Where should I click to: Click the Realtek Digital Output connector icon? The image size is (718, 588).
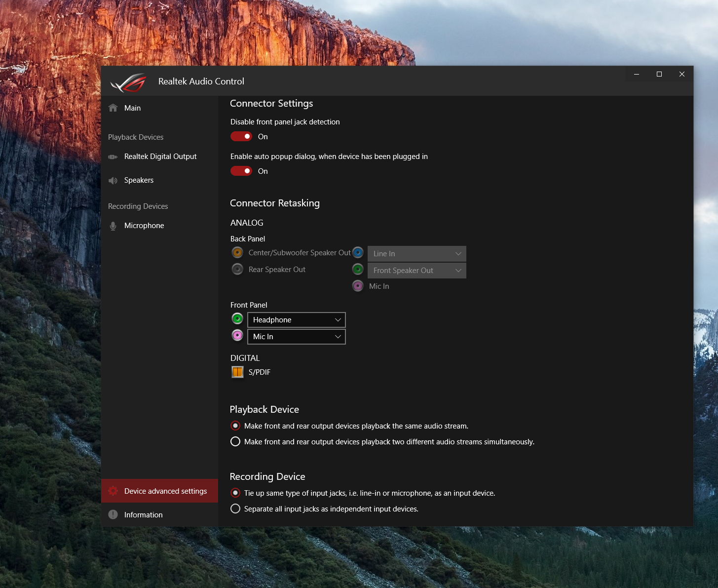tap(113, 157)
